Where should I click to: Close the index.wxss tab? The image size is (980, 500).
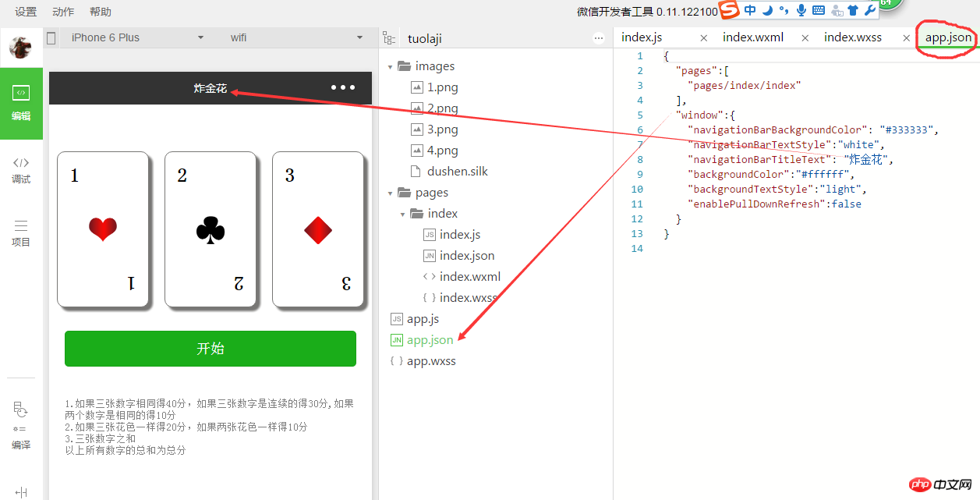tap(907, 38)
